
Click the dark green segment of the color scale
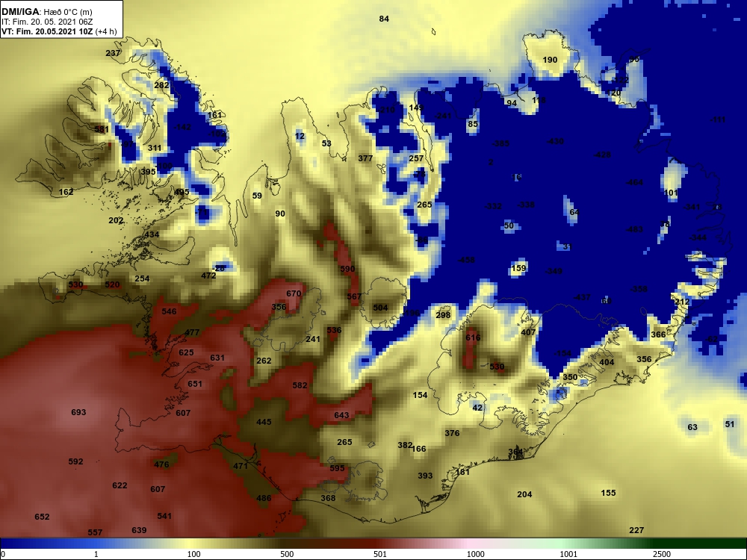click(701, 543)
